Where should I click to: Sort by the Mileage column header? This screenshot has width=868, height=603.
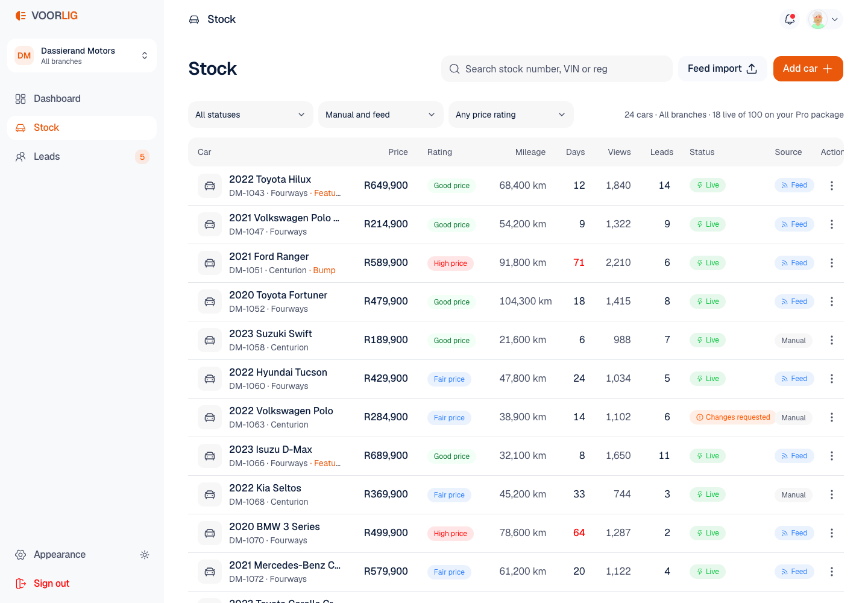530,152
